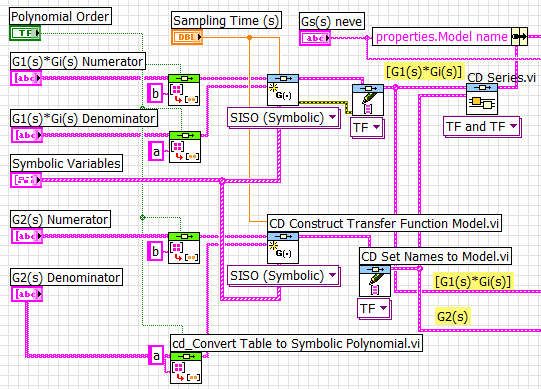
Task: Click the Gs(s) neve string terminal
Action: click(x=315, y=38)
